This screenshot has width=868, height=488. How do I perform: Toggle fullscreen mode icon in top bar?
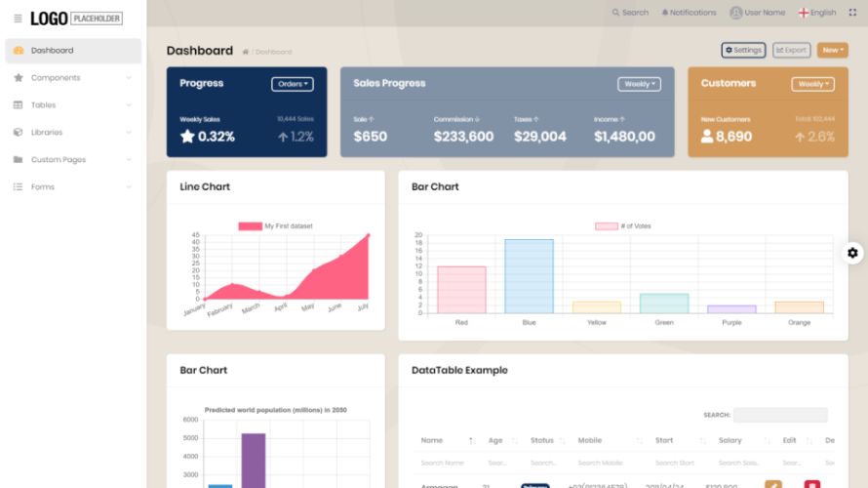(x=852, y=13)
